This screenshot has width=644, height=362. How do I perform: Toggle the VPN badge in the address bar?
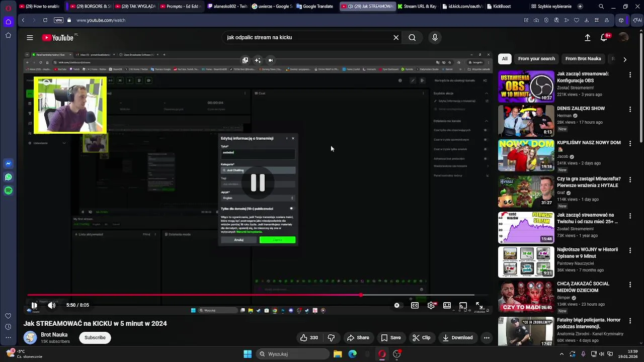pyautogui.click(x=58, y=20)
